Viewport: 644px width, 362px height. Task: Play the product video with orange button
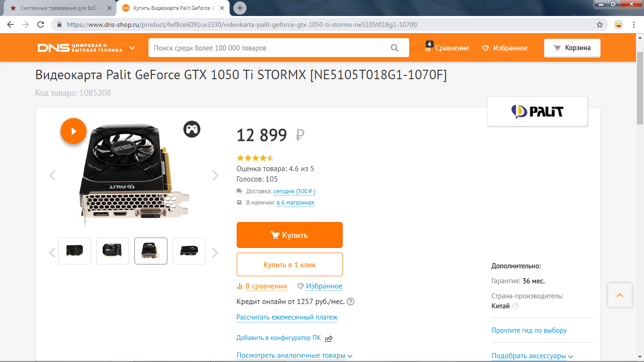pyautogui.click(x=74, y=131)
